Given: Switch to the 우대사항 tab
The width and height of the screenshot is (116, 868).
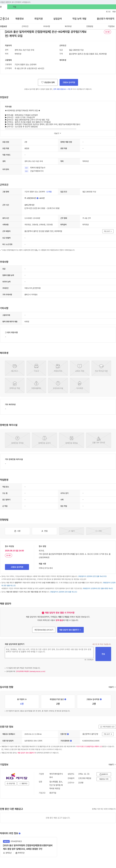Looking at the screenshot, I should [x=47, y=26].
